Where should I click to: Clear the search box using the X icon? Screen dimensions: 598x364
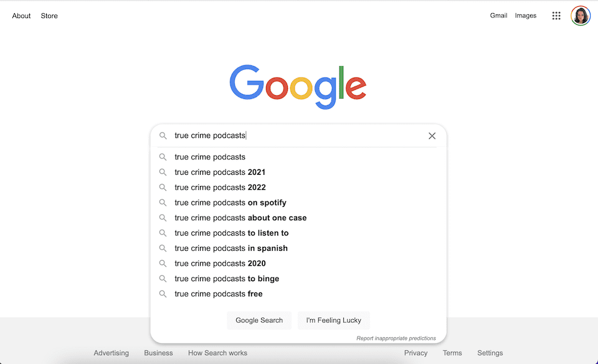pos(432,136)
